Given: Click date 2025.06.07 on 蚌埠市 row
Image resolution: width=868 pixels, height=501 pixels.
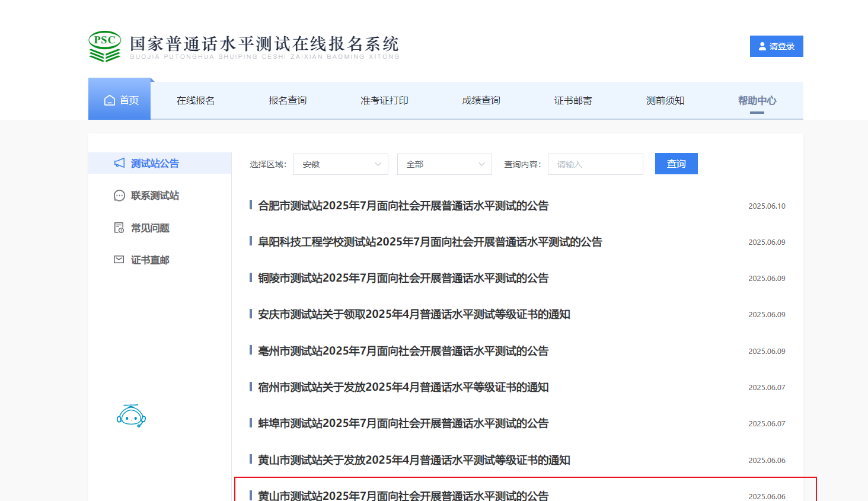Looking at the screenshot, I should click(767, 424).
